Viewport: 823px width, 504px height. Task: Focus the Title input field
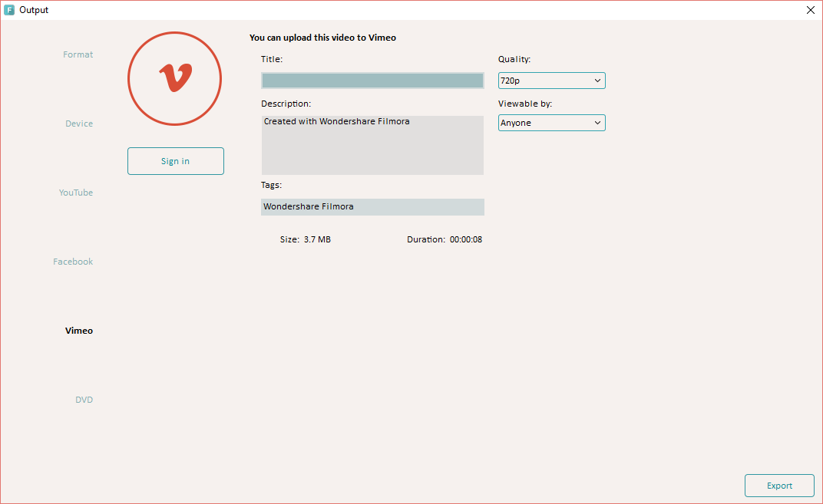tap(372, 81)
